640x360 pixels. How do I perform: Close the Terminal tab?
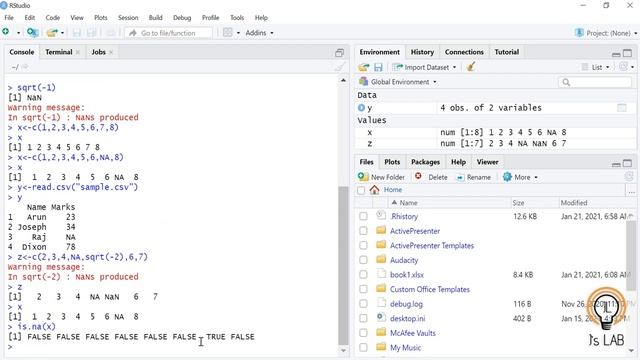(78, 52)
